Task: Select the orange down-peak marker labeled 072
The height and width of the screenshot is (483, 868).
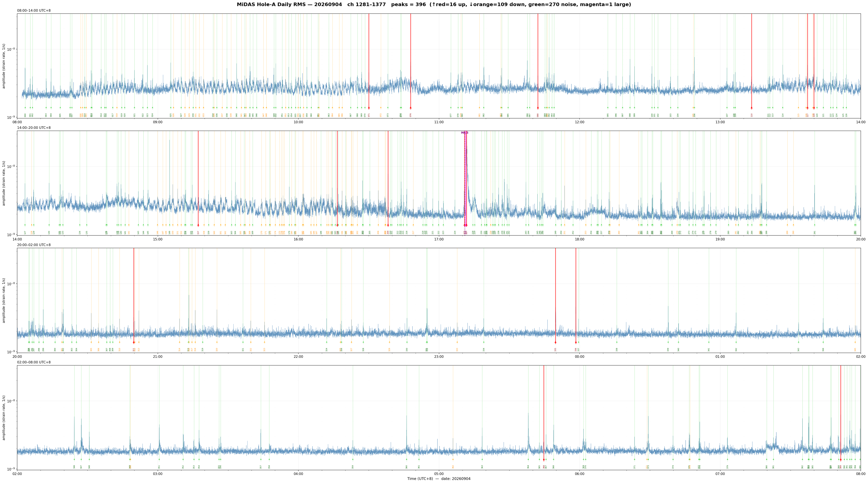Action: click(381, 108)
